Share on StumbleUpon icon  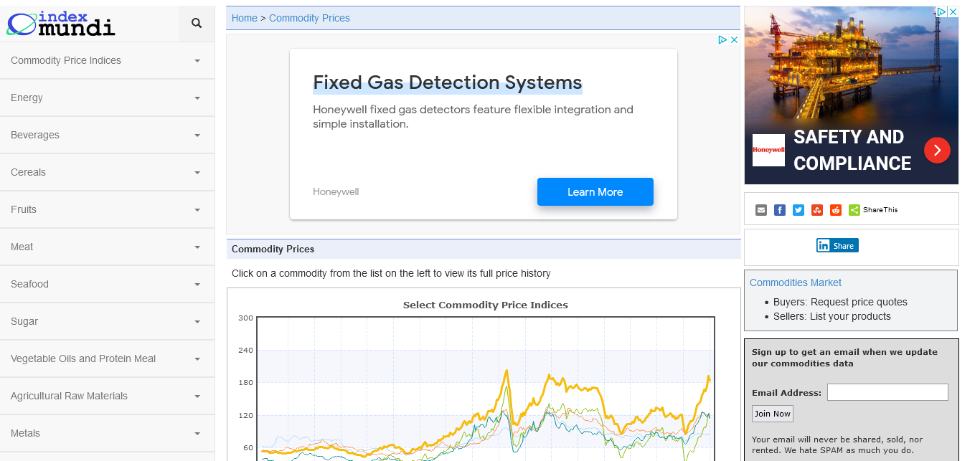point(817,210)
